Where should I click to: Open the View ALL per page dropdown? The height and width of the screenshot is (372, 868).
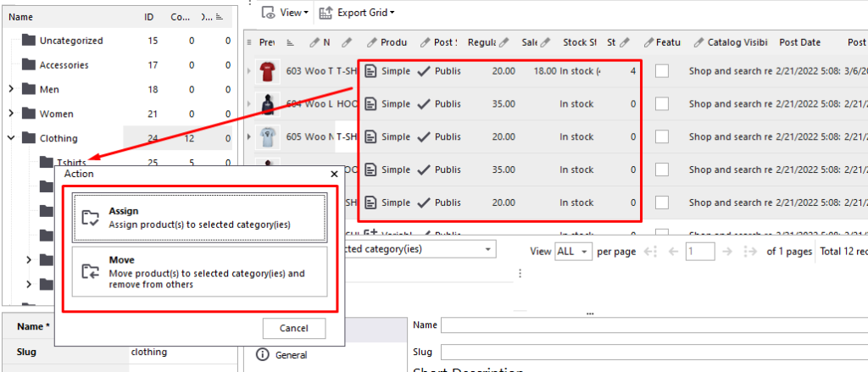tap(574, 252)
